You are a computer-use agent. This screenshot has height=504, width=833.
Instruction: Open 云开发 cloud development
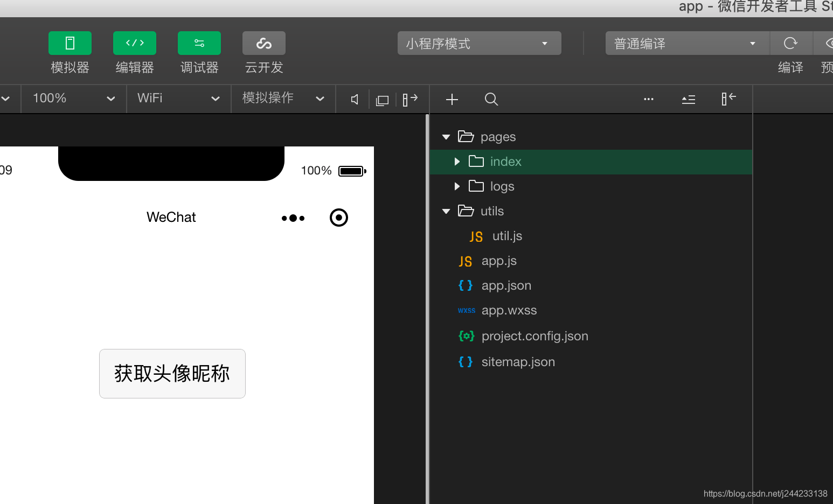264,43
